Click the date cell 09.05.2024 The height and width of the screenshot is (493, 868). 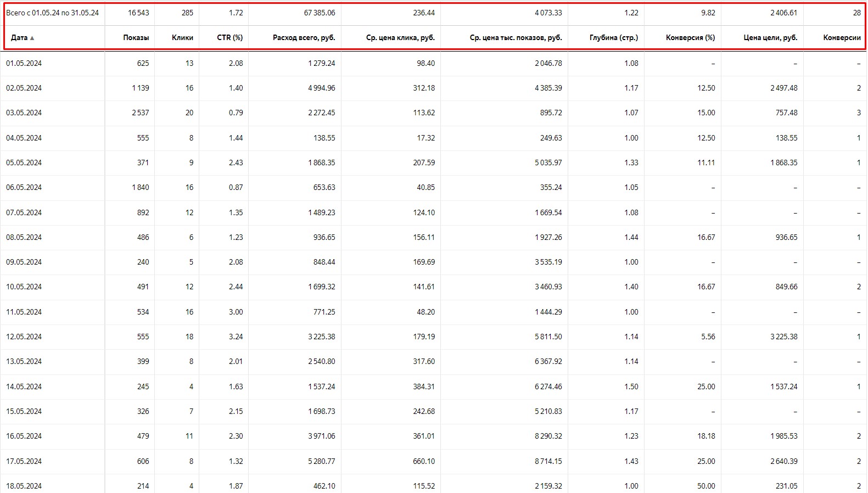tap(24, 262)
